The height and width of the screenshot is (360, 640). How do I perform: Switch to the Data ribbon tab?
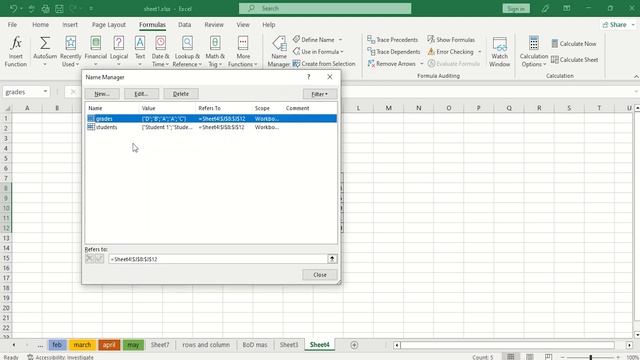pos(184,24)
